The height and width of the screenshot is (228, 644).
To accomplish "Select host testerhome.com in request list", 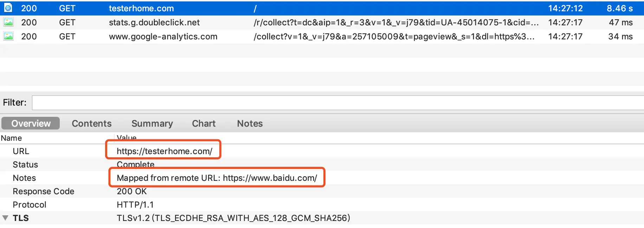I will [x=141, y=8].
